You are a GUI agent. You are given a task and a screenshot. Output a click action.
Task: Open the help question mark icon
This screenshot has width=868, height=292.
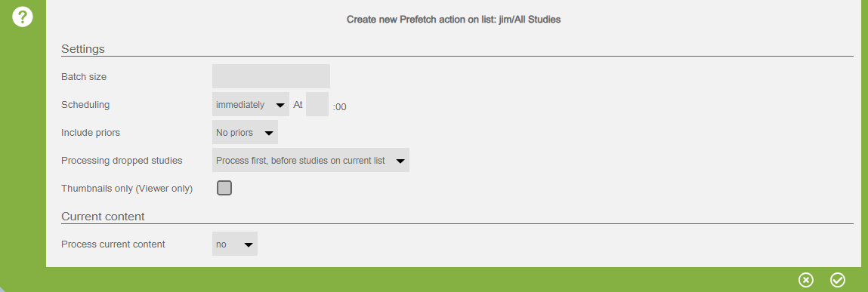pos(23,17)
